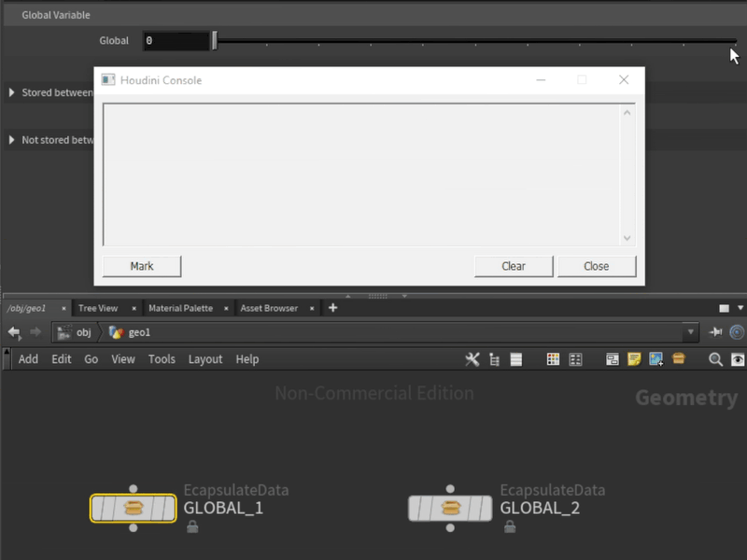The image size is (747, 560).
Task: Click the add background image icon
Action: 657,359
